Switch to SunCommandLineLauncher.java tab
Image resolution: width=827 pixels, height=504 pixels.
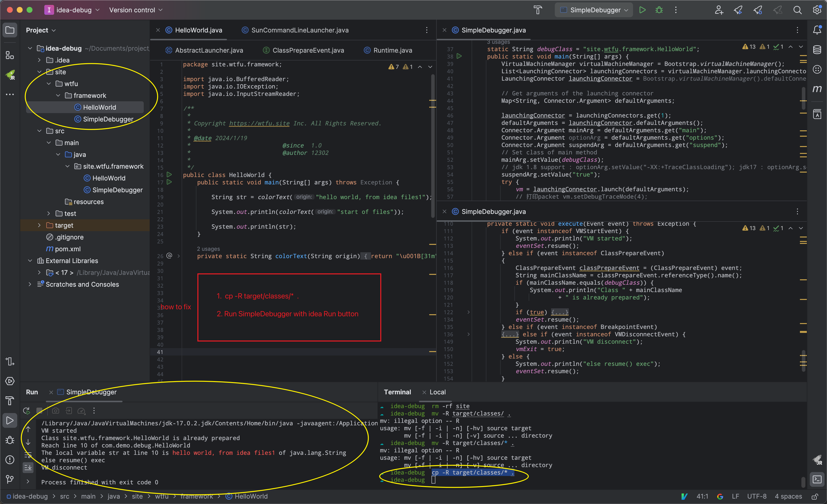(299, 30)
